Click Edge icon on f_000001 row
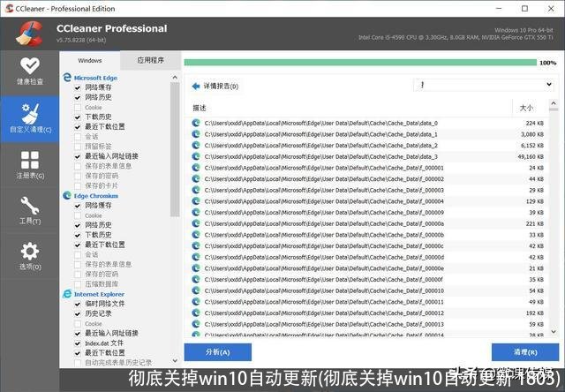 (196, 168)
